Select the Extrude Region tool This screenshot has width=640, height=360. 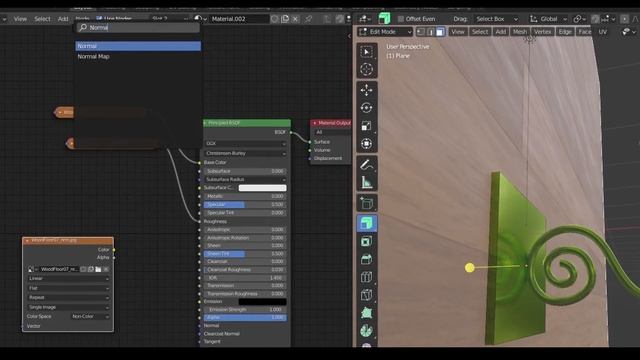tap(367, 223)
